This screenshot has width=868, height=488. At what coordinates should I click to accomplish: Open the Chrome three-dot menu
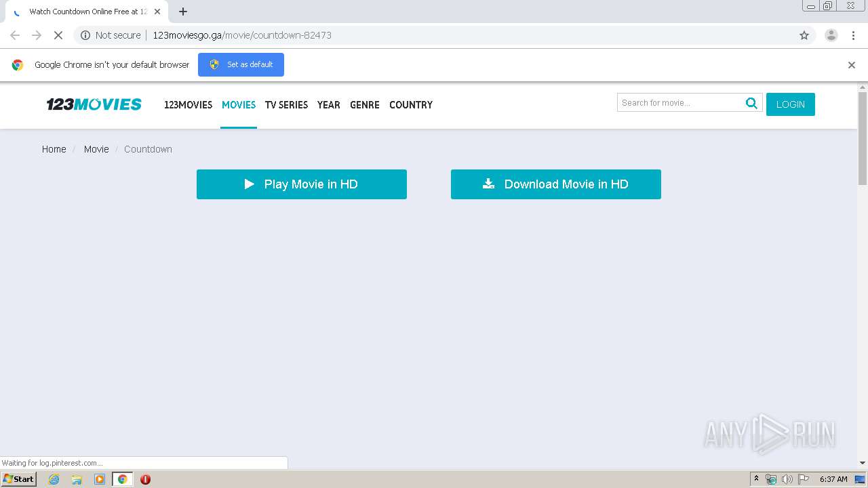(853, 35)
